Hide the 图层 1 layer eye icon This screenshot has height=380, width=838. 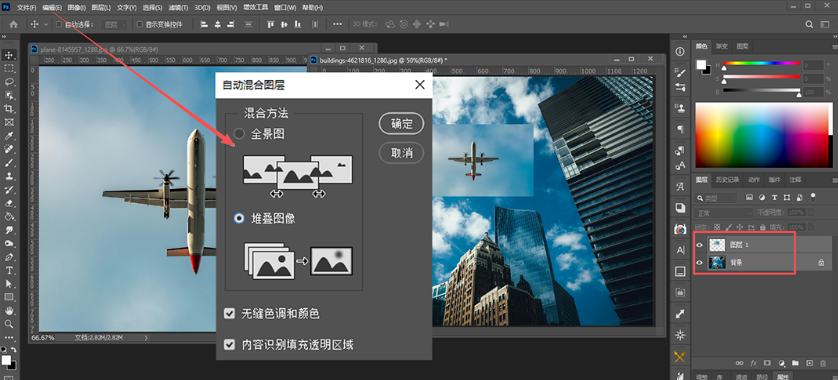(699, 245)
